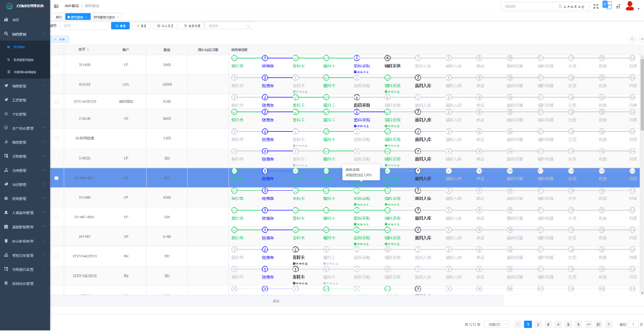The image size is (644, 331).
Task: Click the blue search button
Action: pyautogui.click(x=120, y=26)
